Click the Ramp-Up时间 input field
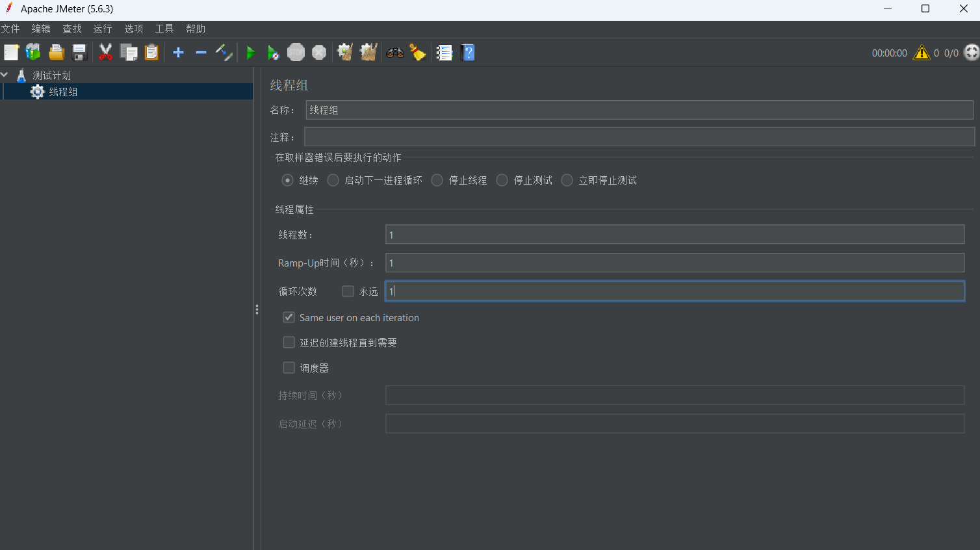This screenshot has height=550, width=980. pyautogui.click(x=675, y=263)
